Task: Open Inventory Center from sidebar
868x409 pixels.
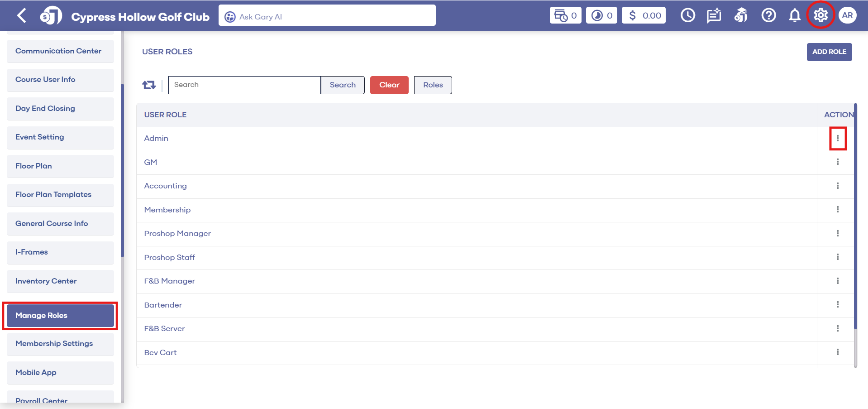Action: tap(60, 281)
